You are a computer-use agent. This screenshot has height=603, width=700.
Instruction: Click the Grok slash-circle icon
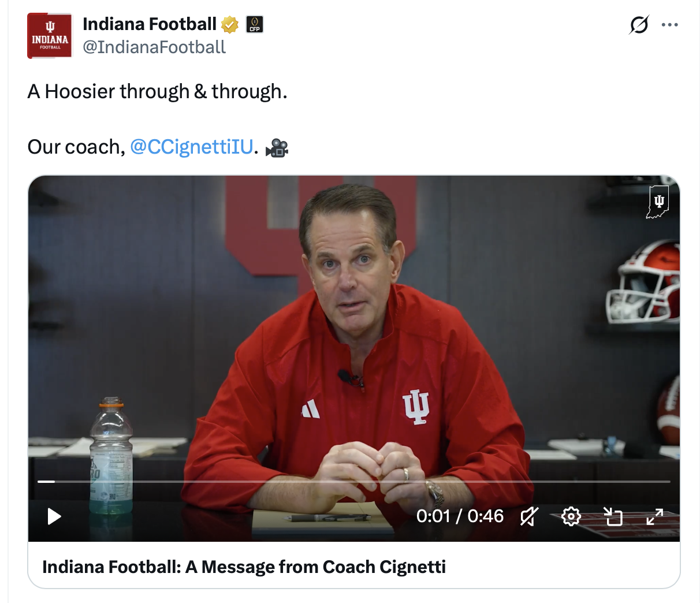[639, 25]
